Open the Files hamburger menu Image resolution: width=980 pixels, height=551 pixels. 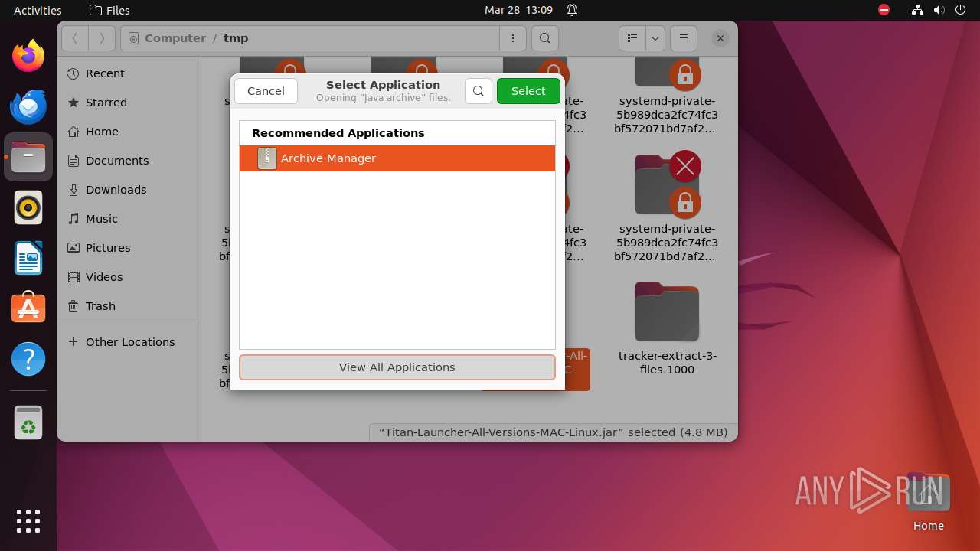coord(683,38)
